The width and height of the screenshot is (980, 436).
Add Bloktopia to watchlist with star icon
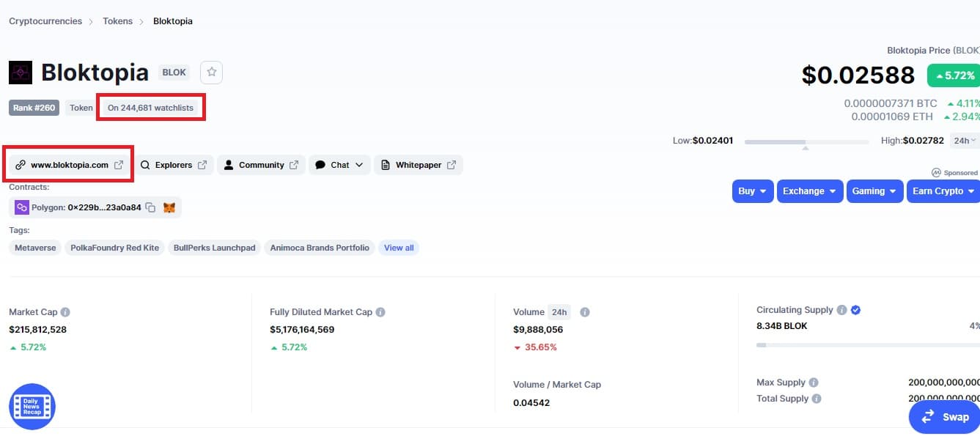(212, 72)
